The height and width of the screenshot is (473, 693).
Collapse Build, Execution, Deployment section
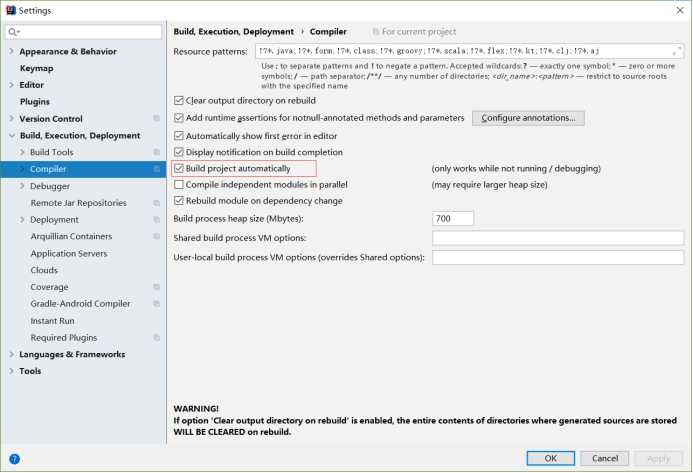[11, 136]
